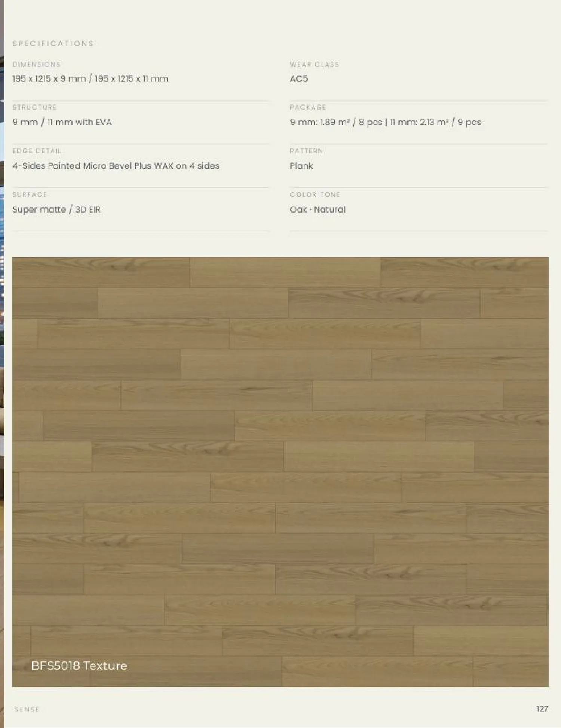Click the WEAR CLASS label

point(315,64)
